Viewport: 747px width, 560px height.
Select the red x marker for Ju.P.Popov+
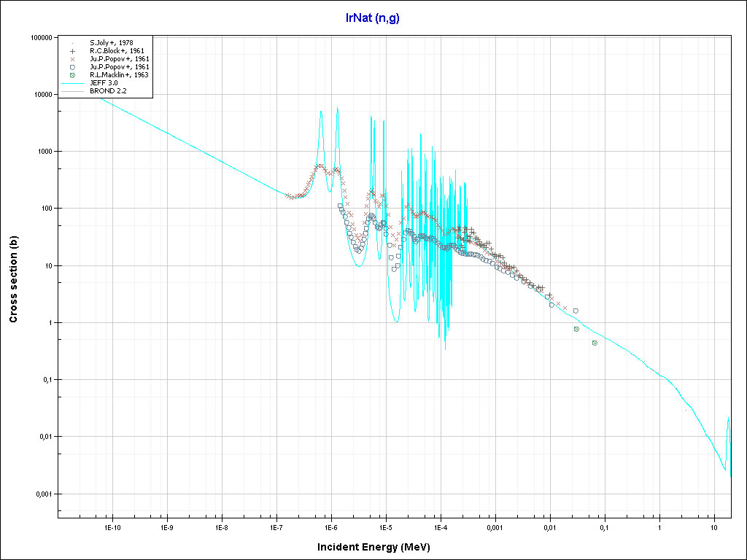[73, 59]
